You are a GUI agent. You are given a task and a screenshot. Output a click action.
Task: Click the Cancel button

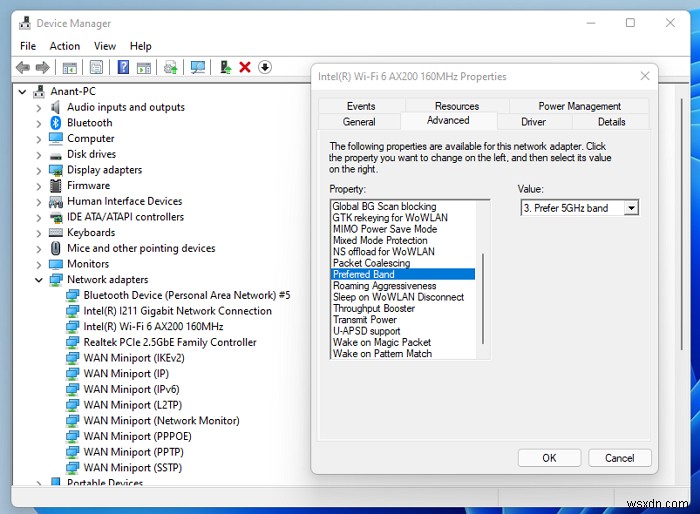coord(619,458)
